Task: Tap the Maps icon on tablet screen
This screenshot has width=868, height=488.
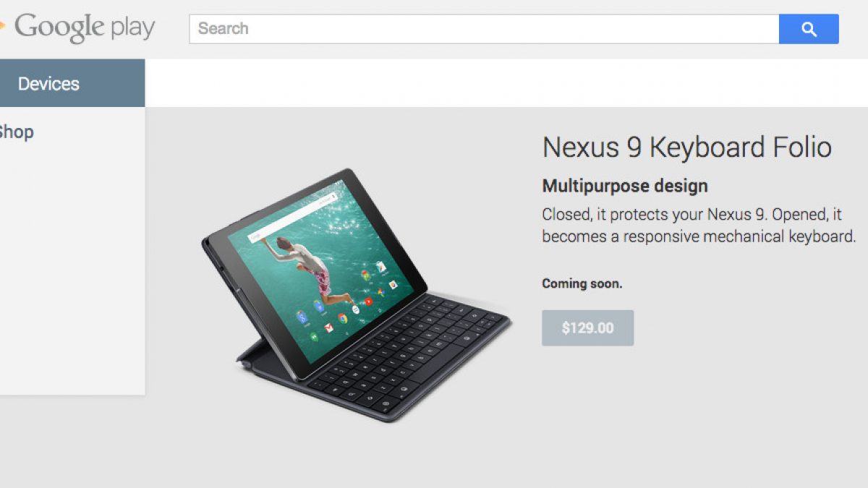Action: (x=365, y=275)
